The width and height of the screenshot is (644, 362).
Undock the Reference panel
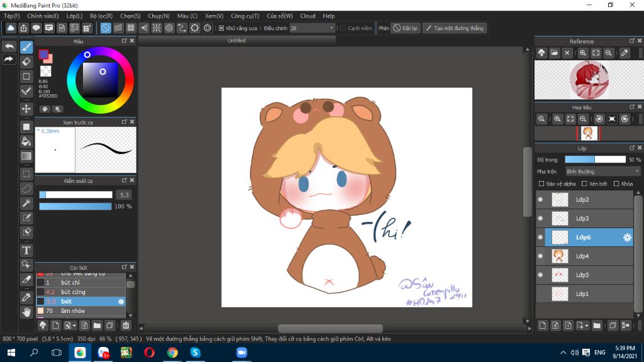(632, 41)
